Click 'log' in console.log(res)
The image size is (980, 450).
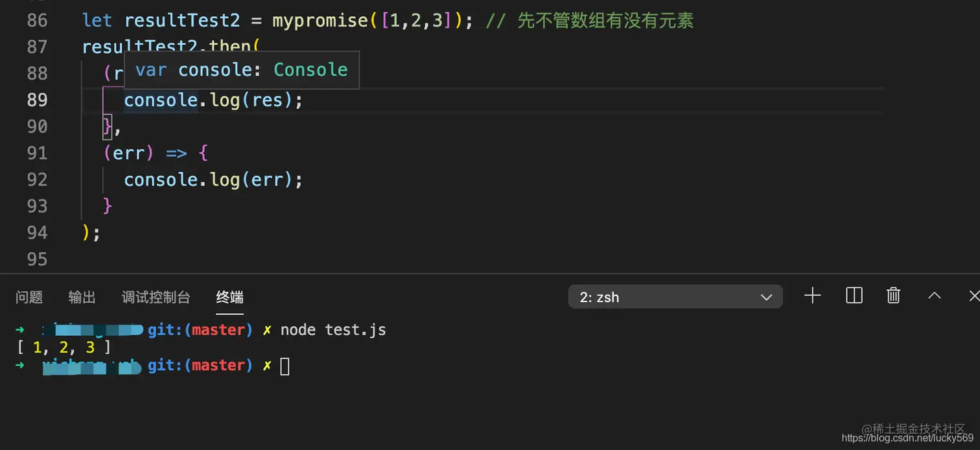pyautogui.click(x=225, y=101)
